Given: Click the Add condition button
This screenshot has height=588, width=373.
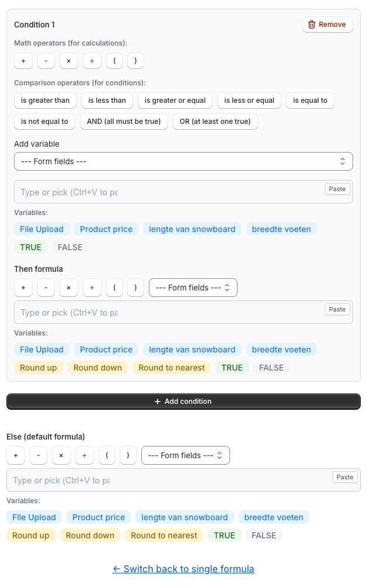Looking at the screenshot, I should click(183, 402).
